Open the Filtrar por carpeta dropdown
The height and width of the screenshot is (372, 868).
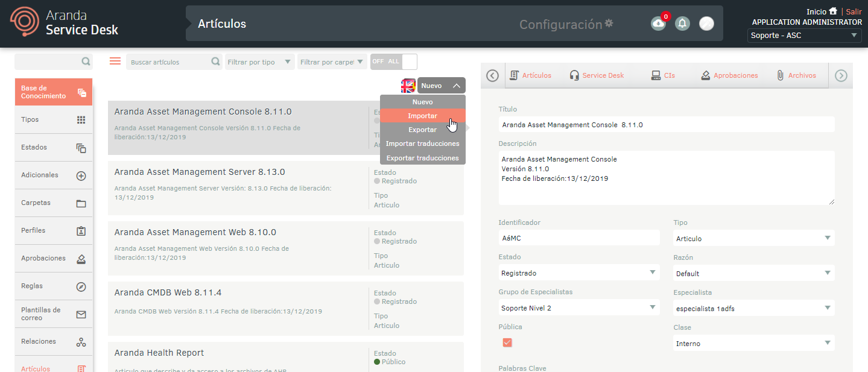[x=332, y=61]
